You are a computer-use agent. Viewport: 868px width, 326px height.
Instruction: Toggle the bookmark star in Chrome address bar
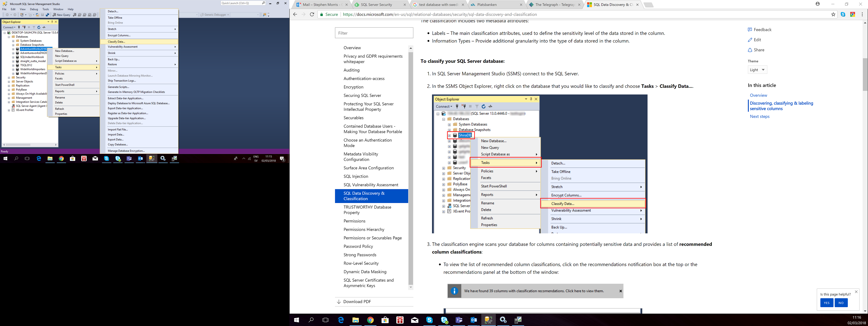click(833, 14)
